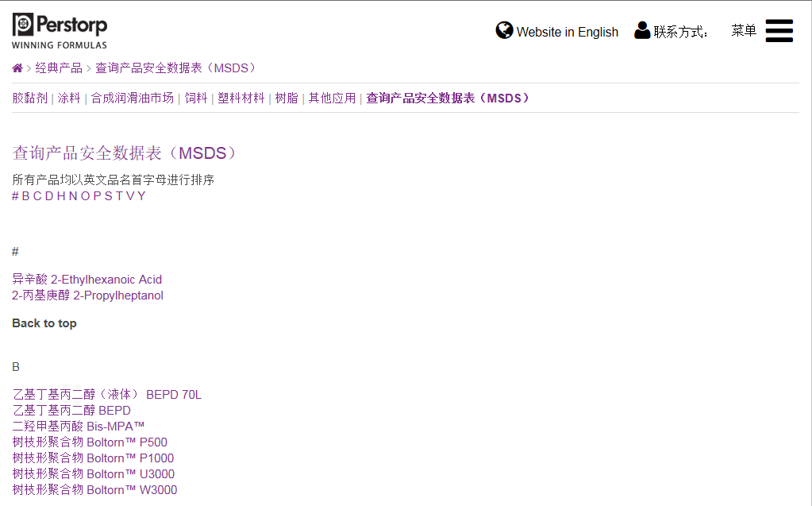This screenshot has height=506, width=812.
Task: Open 树枝形聚合物 Boltorn P1000 link
Action: pos(93,458)
